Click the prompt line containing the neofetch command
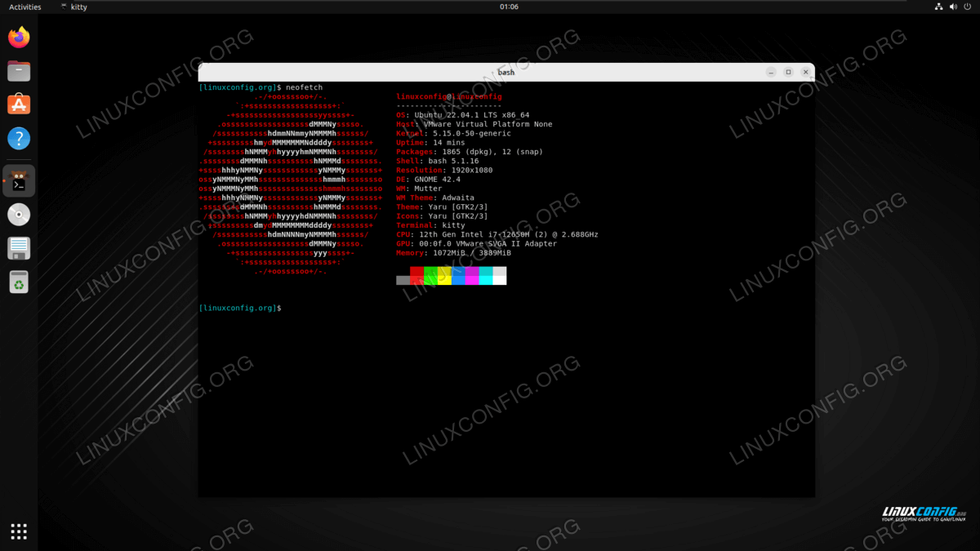 coord(261,87)
